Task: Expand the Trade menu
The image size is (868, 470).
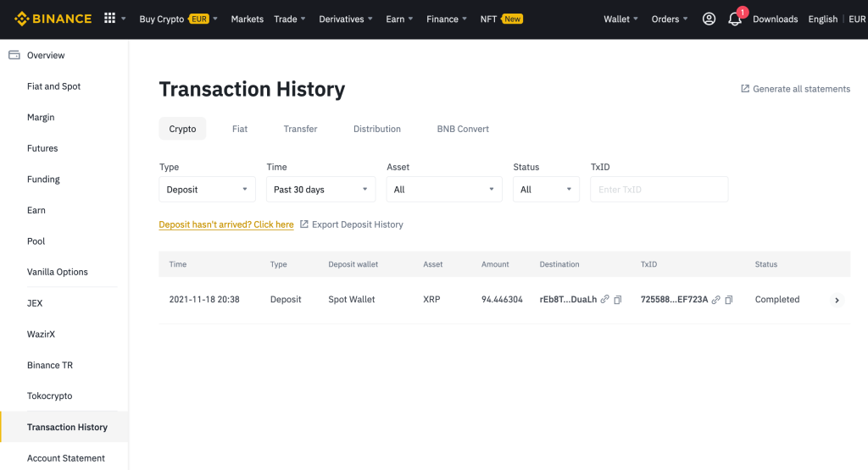Action: (x=290, y=19)
